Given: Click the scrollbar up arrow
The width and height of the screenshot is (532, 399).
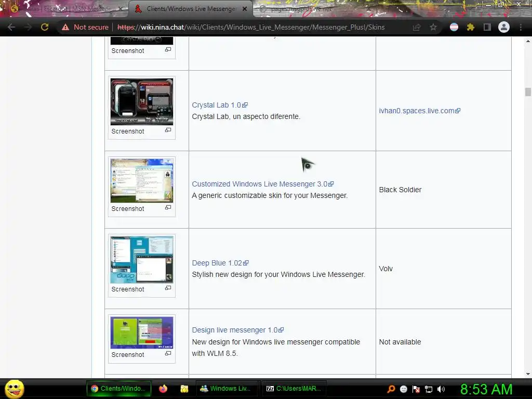Looking at the screenshot, I should (x=528, y=41).
